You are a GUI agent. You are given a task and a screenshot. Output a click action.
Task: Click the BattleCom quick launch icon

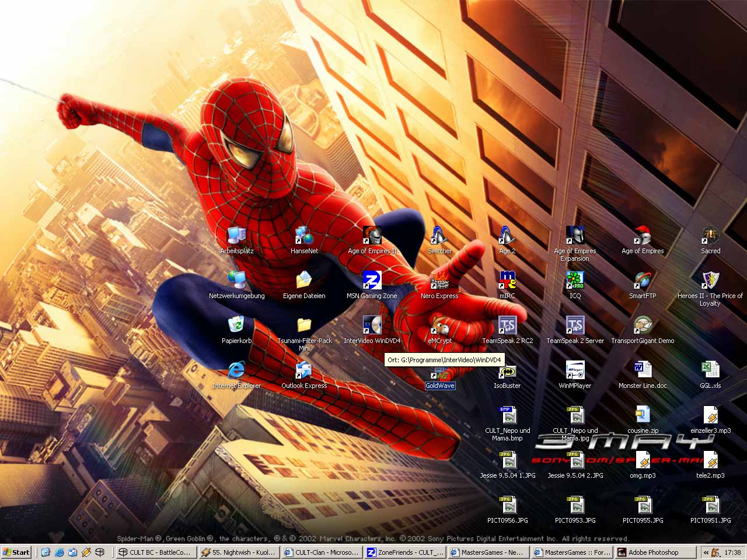click(x=100, y=552)
